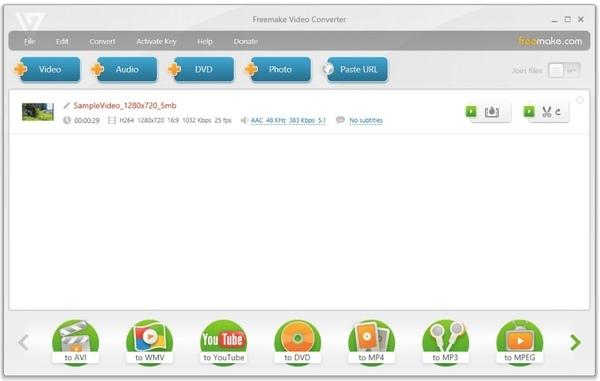This screenshot has height=381, width=600.
Task: Open the scissors cut editor
Action: tap(546, 112)
